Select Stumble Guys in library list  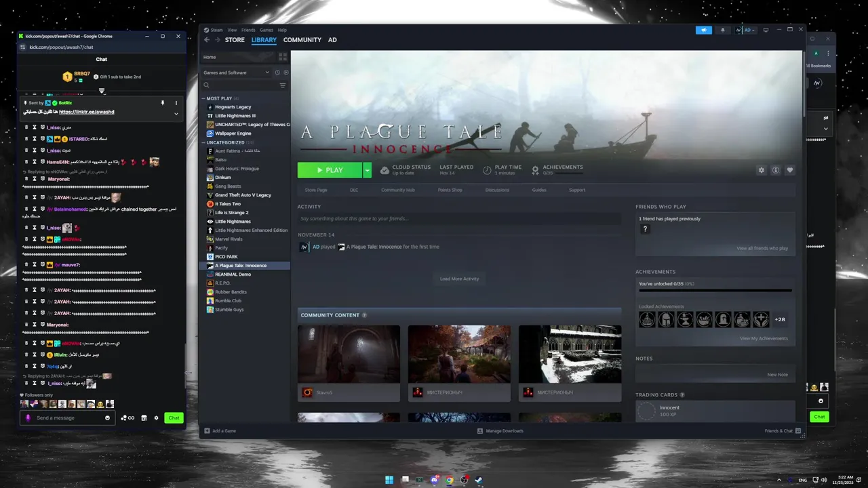229,310
